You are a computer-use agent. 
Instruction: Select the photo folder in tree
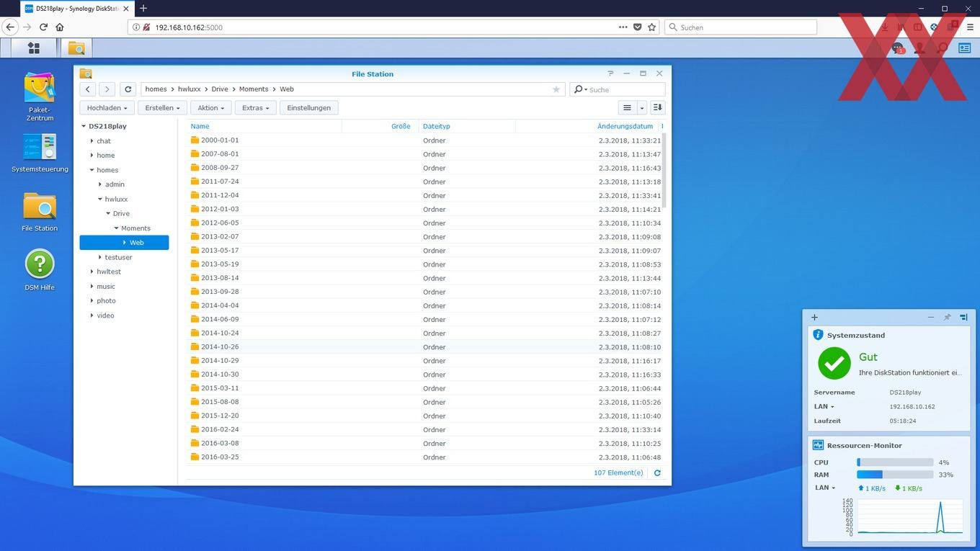point(106,300)
